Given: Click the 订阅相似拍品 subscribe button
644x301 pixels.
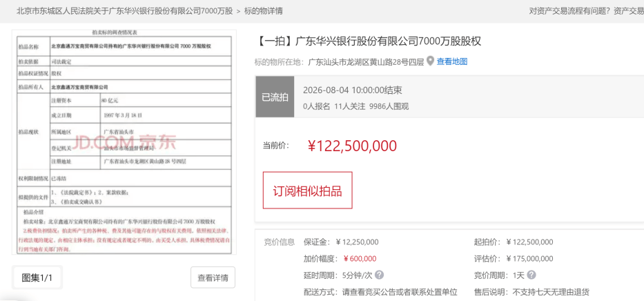Looking at the screenshot, I should 308,191.
